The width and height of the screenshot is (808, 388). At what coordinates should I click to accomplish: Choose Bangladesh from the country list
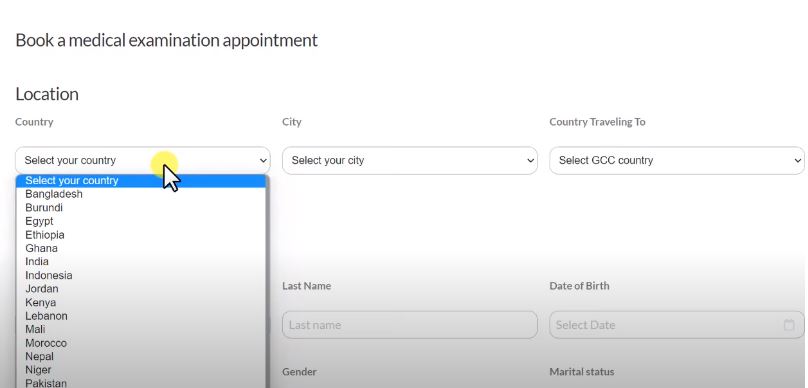tap(141, 194)
